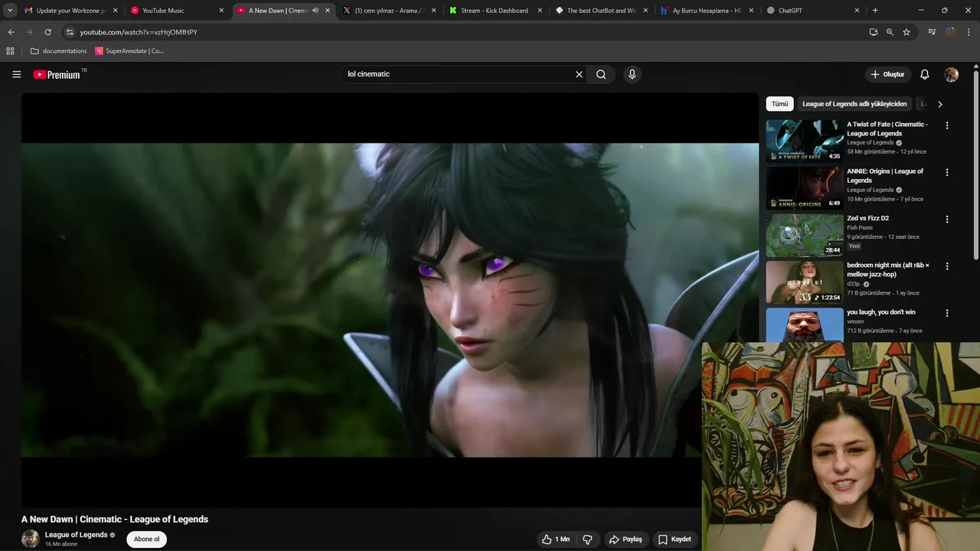Image resolution: width=980 pixels, height=551 pixels.
Task: Click the youtube.com address bar URL
Action: tap(139, 32)
